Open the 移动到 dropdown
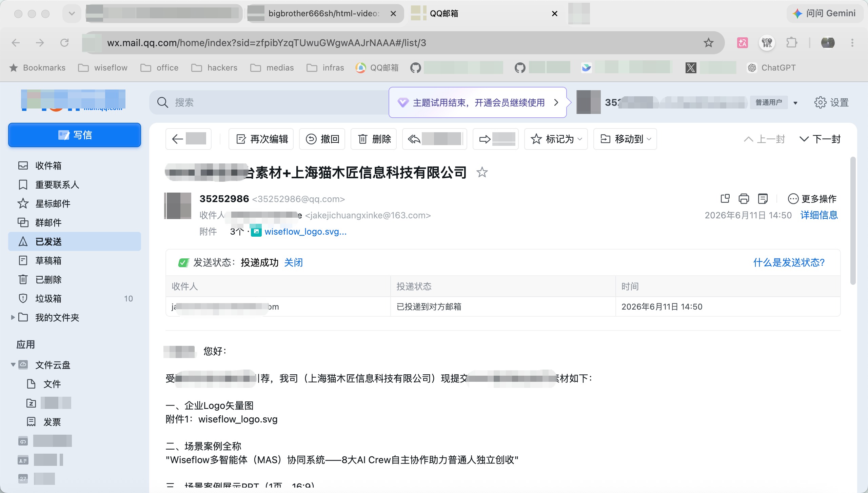Image resolution: width=868 pixels, height=493 pixels. (x=625, y=139)
